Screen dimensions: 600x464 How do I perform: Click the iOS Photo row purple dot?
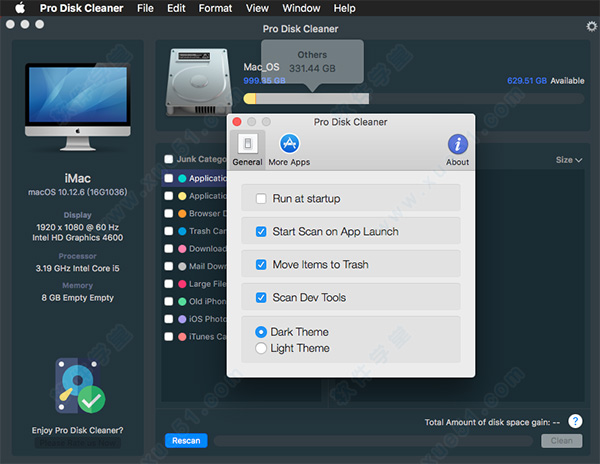[x=182, y=319]
